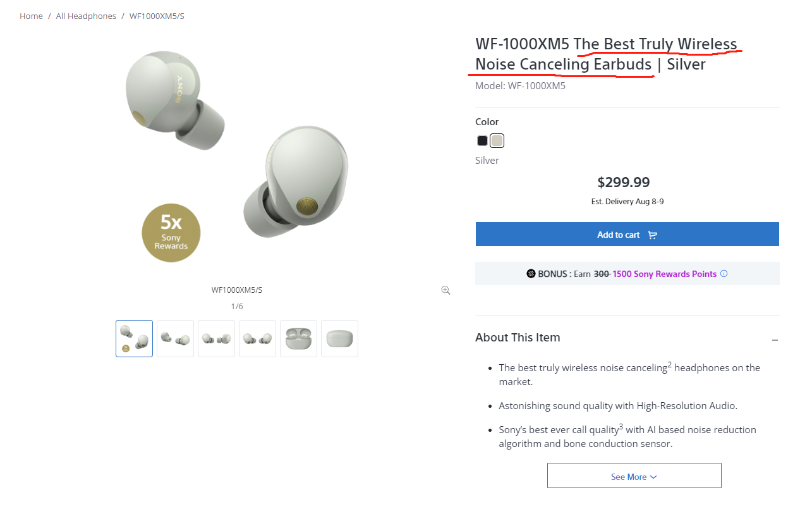Click the black BONUS rewards emblem icon
Image resolution: width=812 pixels, height=509 pixels.
click(x=531, y=274)
